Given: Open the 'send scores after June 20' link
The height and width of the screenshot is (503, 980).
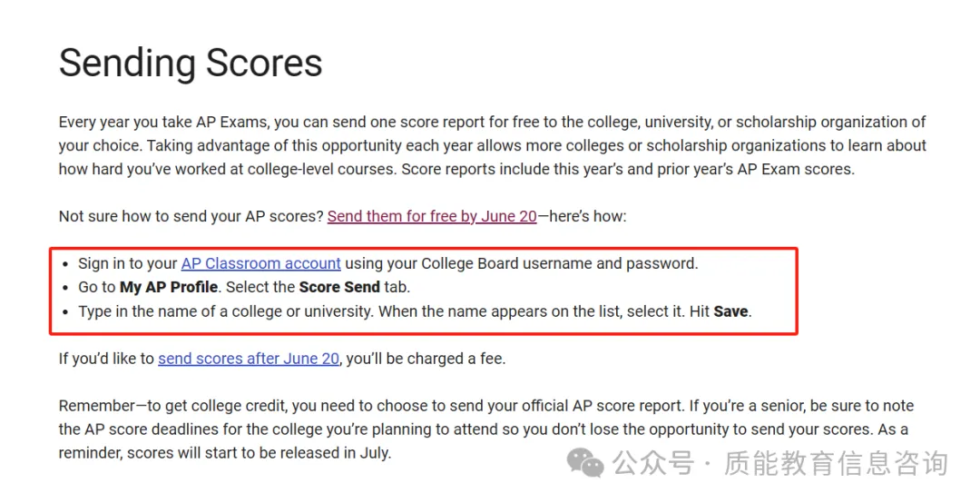Looking at the screenshot, I should point(249,360).
